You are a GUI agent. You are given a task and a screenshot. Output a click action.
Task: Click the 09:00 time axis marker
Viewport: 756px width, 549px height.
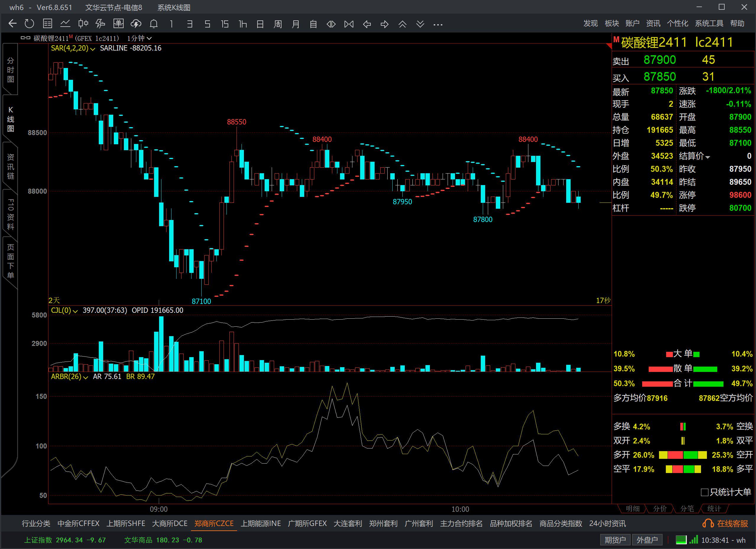pos(159,509)
